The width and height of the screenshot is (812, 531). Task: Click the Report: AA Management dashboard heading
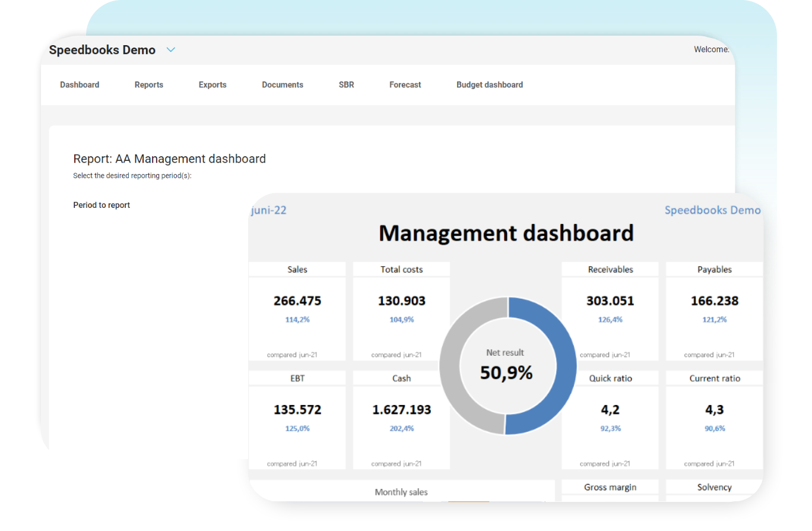tap(170, 159)
